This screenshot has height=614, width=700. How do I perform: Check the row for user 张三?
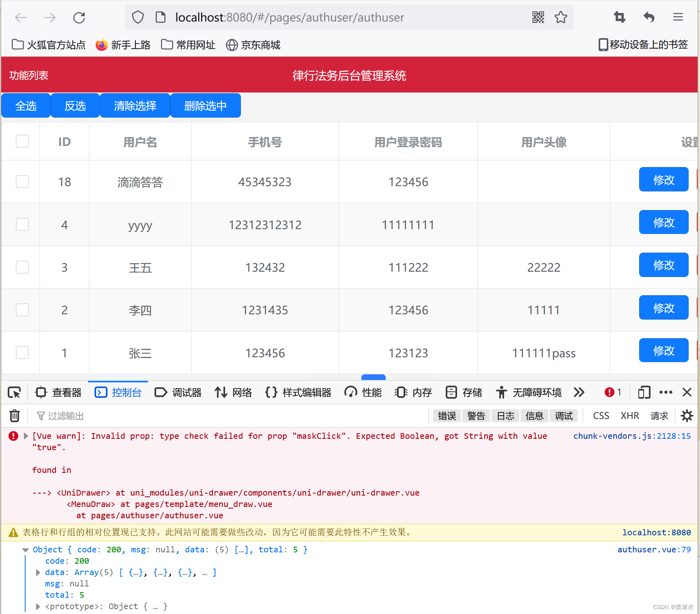[22, 352]
